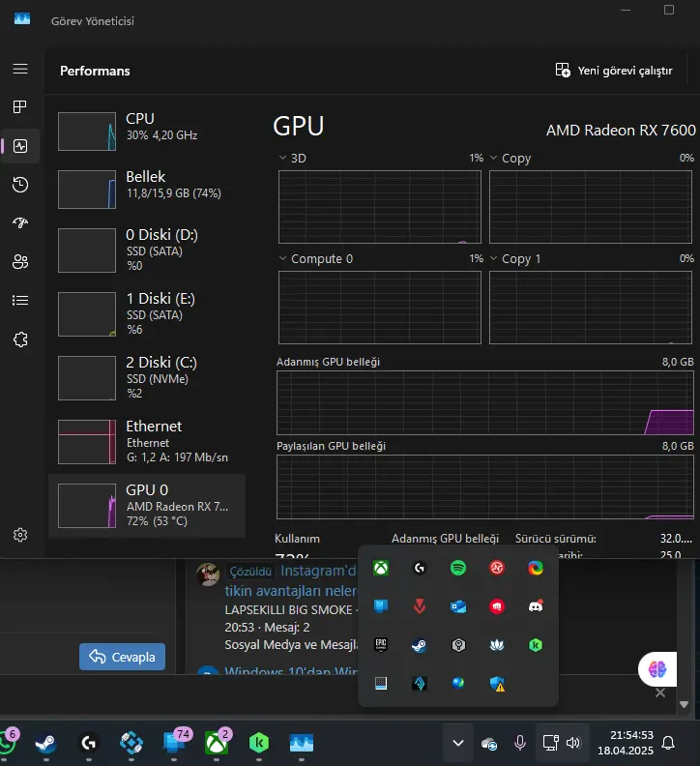Open Outlook tray icon
The height and width of the screenshot is (766, 700).
458,606
